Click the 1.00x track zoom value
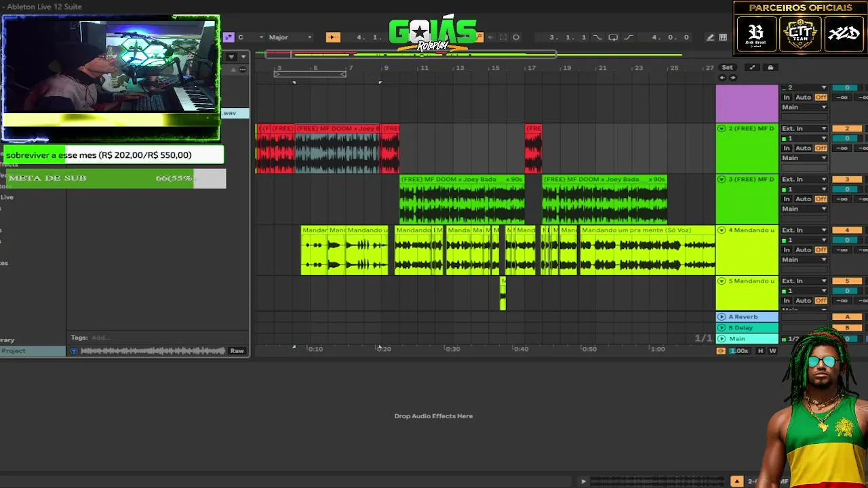The height and width of the screenshot is (488, 868). click(739, 351)
